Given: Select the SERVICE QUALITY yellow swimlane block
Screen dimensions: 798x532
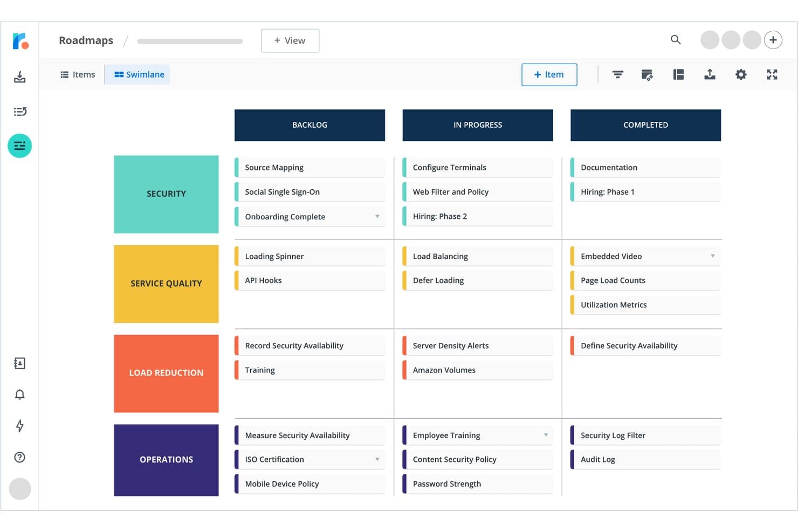Looking at the screenshot, I should 166,284.
